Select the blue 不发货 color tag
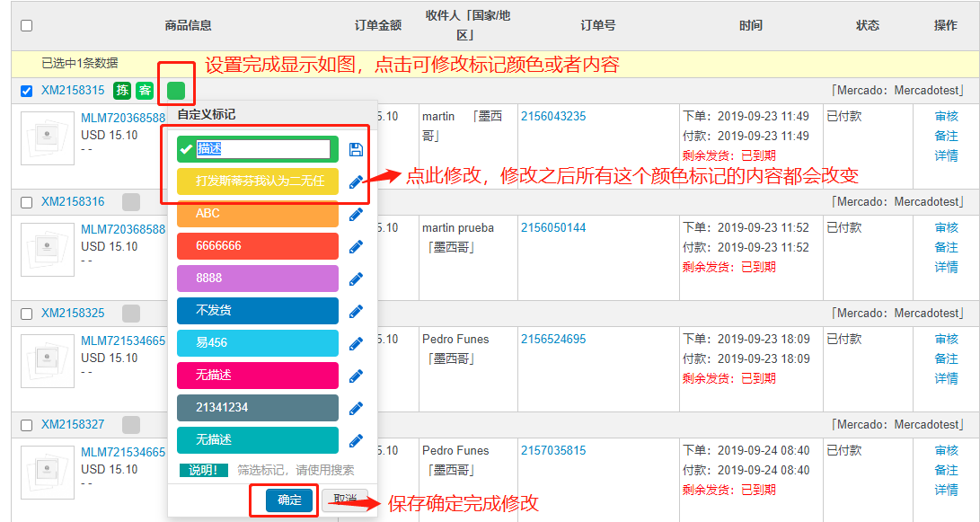 tap(258, 311)
